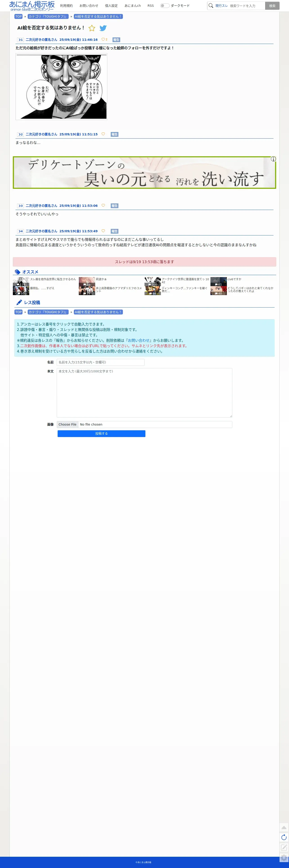289x868 pixels.
Task: Click the 検索 search button
Action: (x=272, y=6)
